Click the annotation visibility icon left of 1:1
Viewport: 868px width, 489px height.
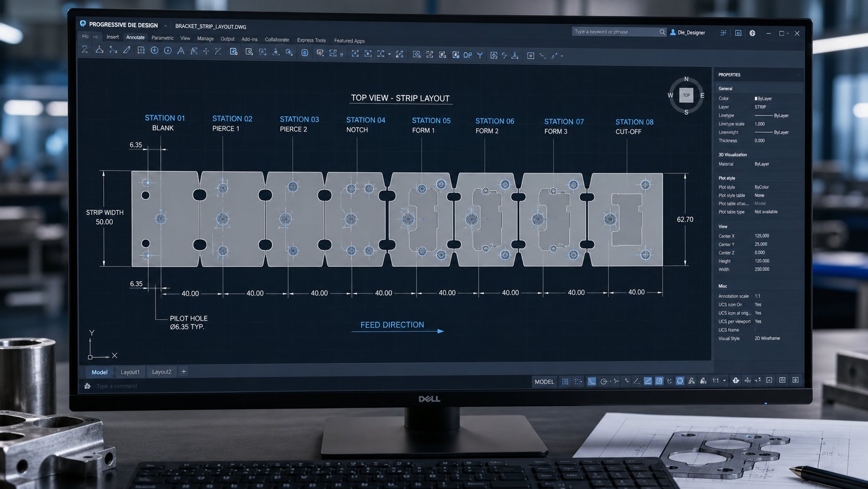[x=703, y=381]
